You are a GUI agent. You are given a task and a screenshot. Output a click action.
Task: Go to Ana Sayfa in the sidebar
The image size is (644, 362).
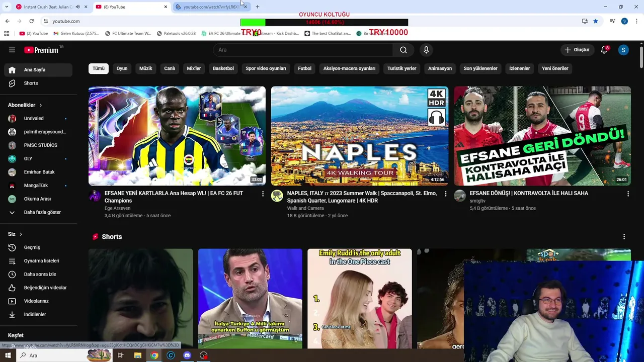click(38, 70)
